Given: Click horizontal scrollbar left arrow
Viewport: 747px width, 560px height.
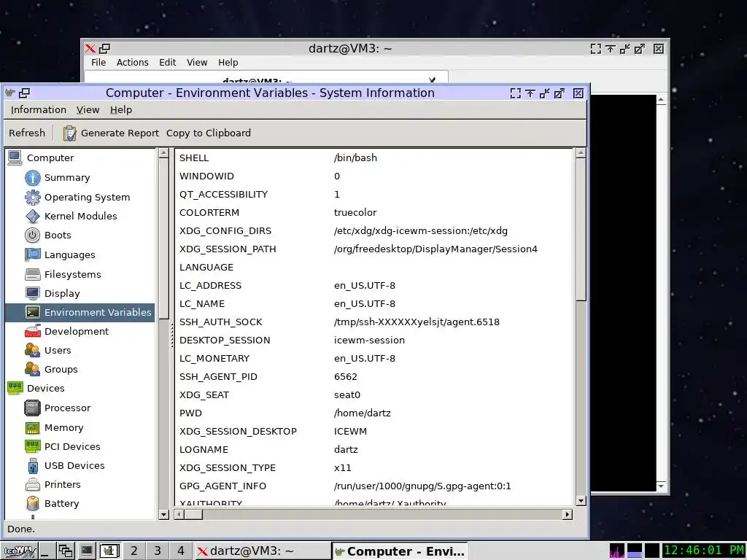Looking at the screenshot, I should tap(179, 514).
